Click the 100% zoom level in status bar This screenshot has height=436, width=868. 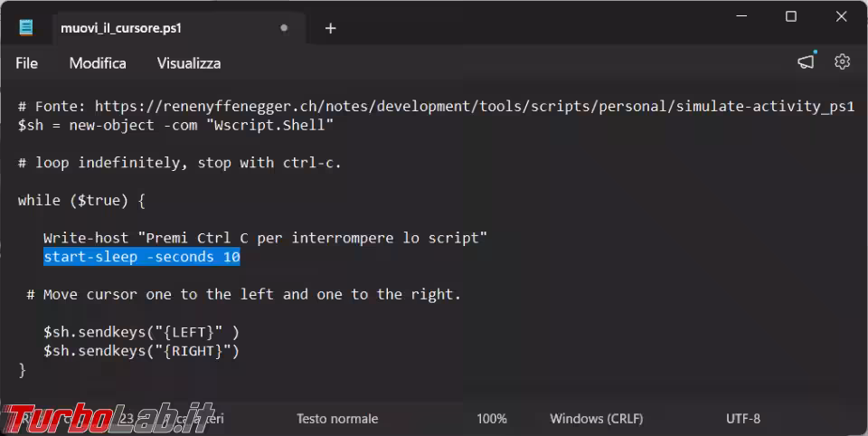tap(492, 419)
